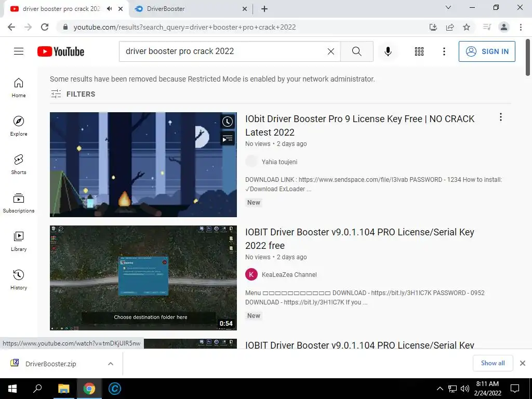Screen dimensions: 532x399
Task: Open video 'IOBIT Driver Booster v9.0.1.104 PRO ... 2022 free'
Action: (360, 238)
